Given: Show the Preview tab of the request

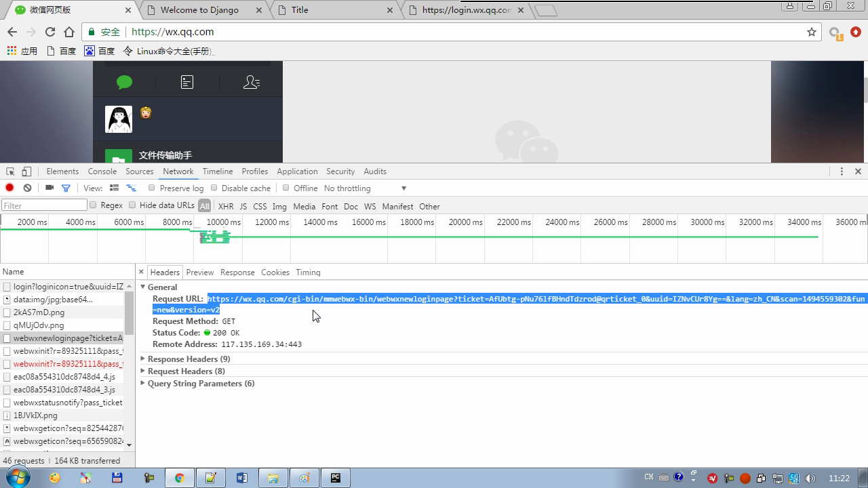Looking at the screenshot, I should 200,272.
